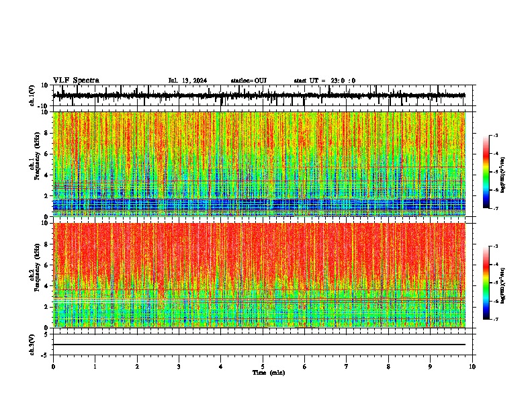Click the "-3" tick on ch.2 colorbar

[496, 246]
